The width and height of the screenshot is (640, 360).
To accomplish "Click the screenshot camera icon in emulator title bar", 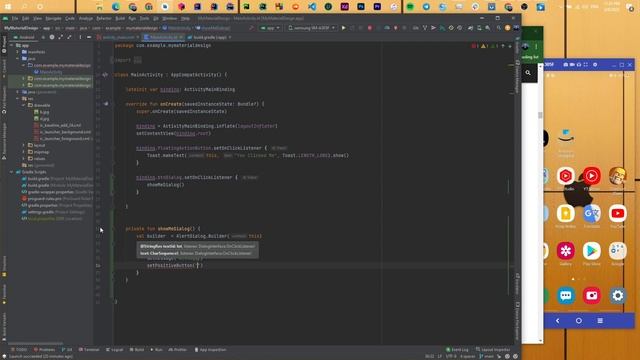I will point(565,64).
